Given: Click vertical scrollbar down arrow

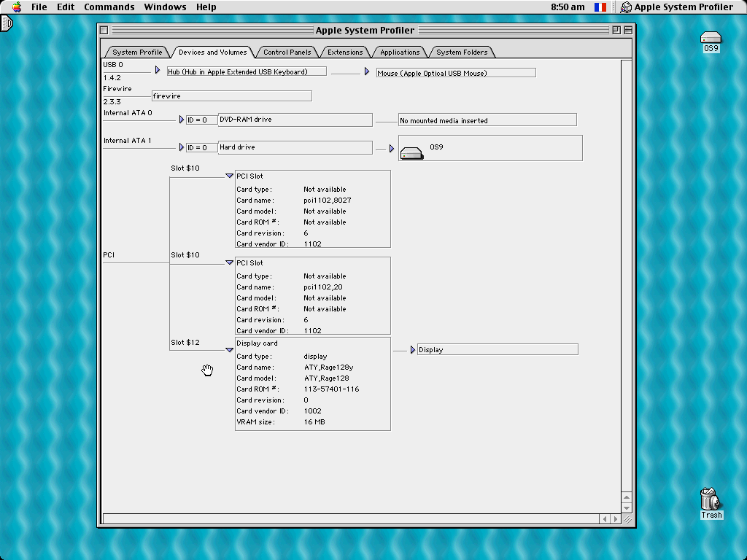Looking at the screenshot, I should coord(627,508).
